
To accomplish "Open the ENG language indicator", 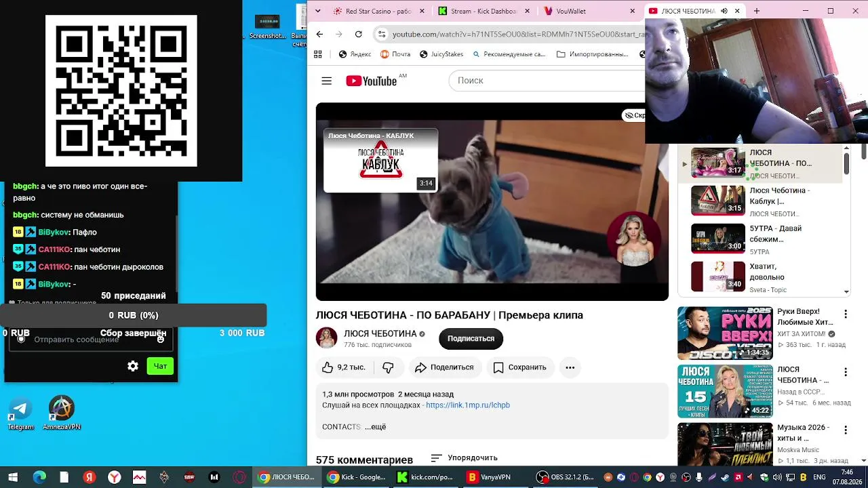I will coord(820,477).
